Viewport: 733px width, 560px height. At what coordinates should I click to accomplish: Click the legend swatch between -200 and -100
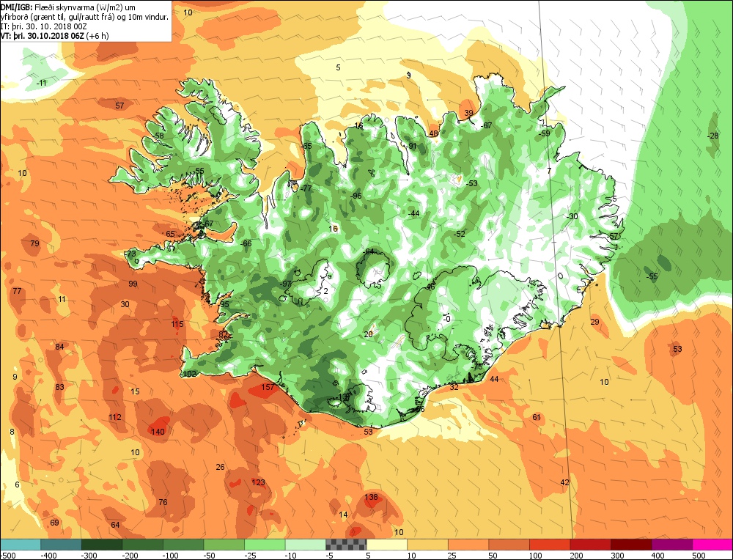click(143, 545)
